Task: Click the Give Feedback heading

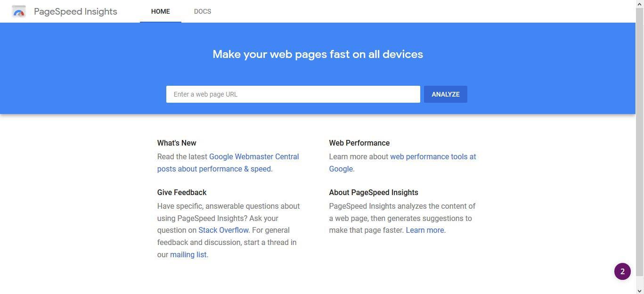Action: 182,192
